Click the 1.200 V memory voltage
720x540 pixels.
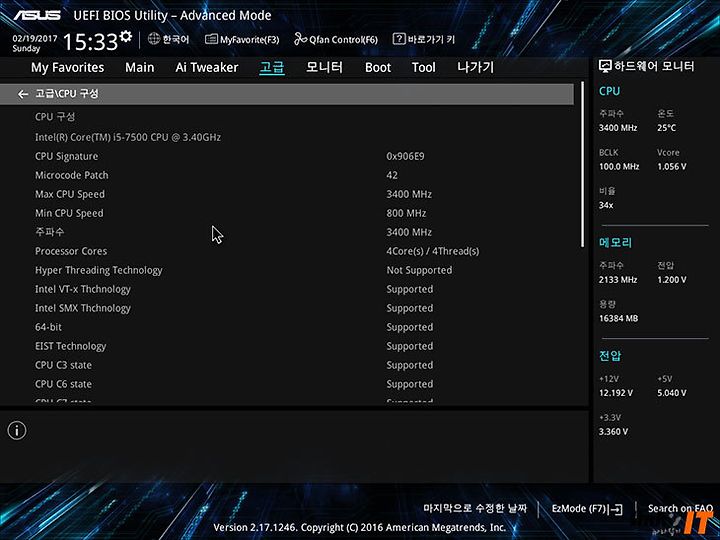672,279
